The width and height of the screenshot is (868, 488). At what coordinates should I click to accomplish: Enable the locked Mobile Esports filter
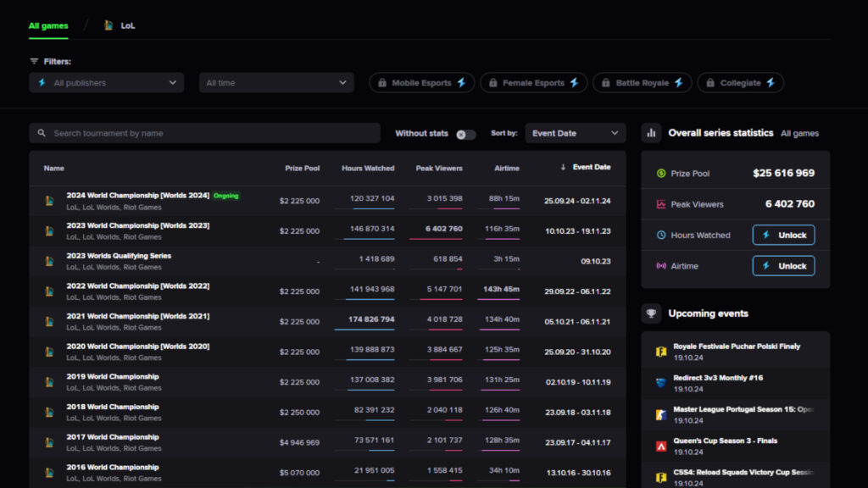(421, 83)
